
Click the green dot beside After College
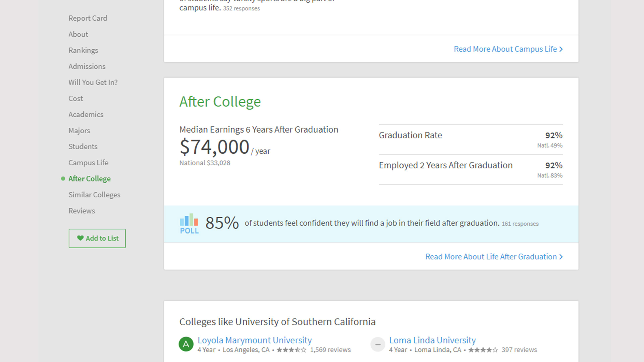coord(63,179)
